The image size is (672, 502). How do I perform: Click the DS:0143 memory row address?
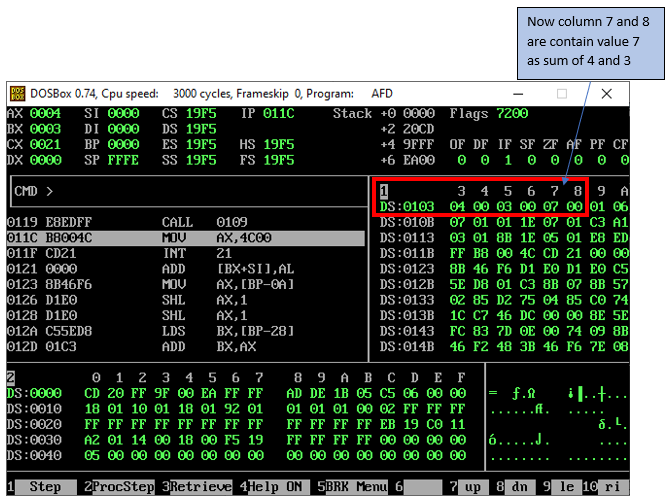[x=407, y=331]
